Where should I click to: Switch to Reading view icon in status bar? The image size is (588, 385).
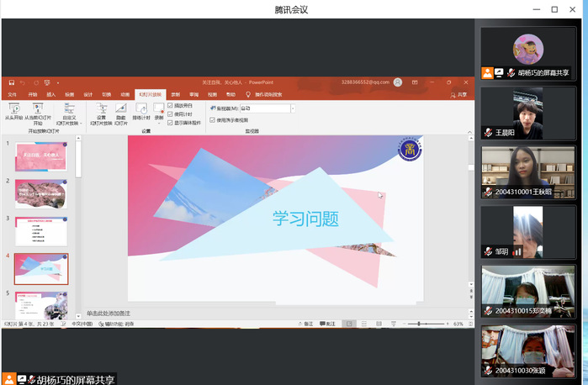tap(379, 324)
